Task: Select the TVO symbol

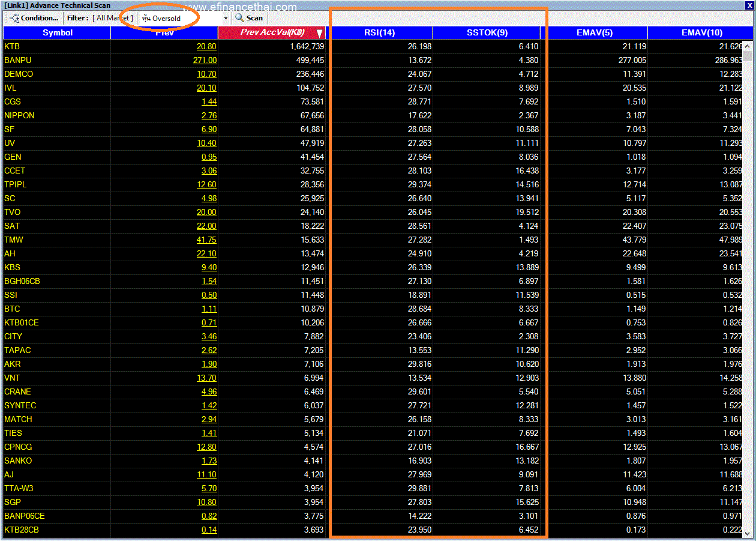Action: (12, 212)
